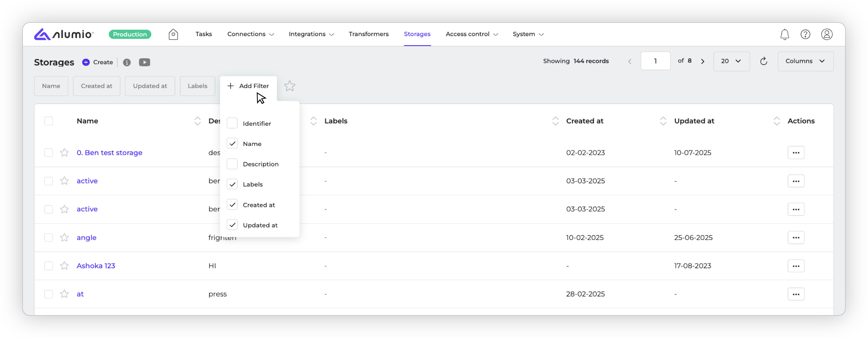The width and height of the screenshot is (868, 338).
Task: Enable the Identifier filter checkbox
Action: coord(232,123)
